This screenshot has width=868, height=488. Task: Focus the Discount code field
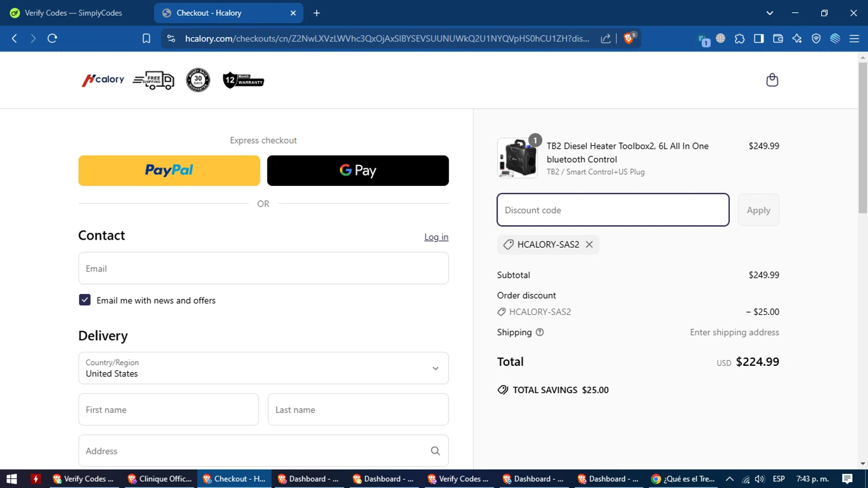[x=613, y=210]
